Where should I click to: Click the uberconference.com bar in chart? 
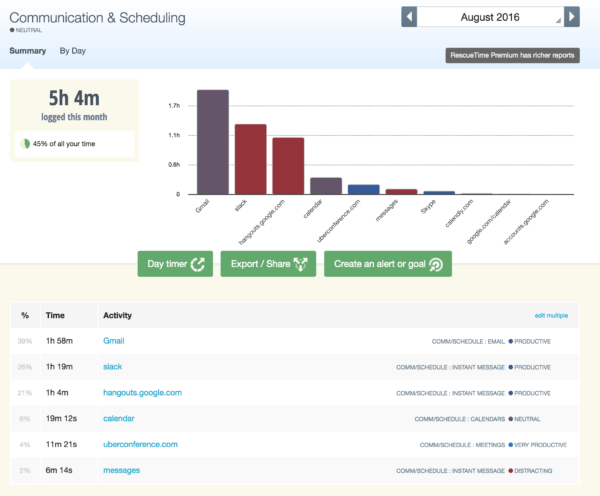pos(364,189)
